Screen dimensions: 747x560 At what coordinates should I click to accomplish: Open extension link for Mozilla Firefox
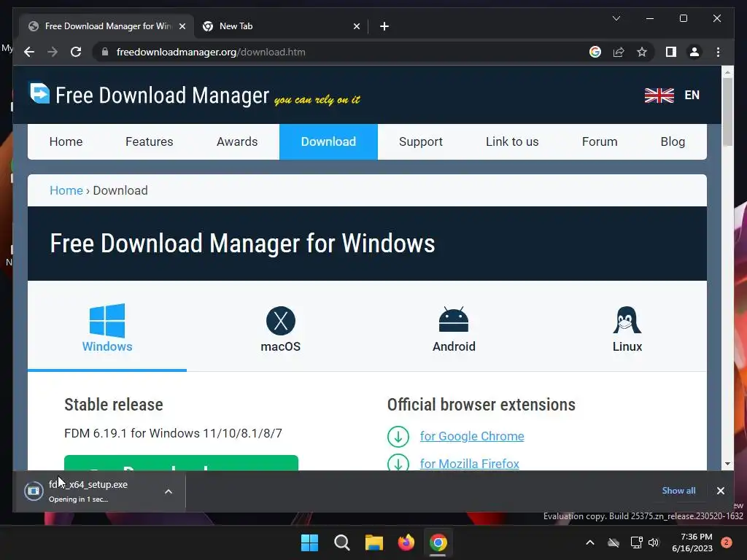tap(469, 464)
